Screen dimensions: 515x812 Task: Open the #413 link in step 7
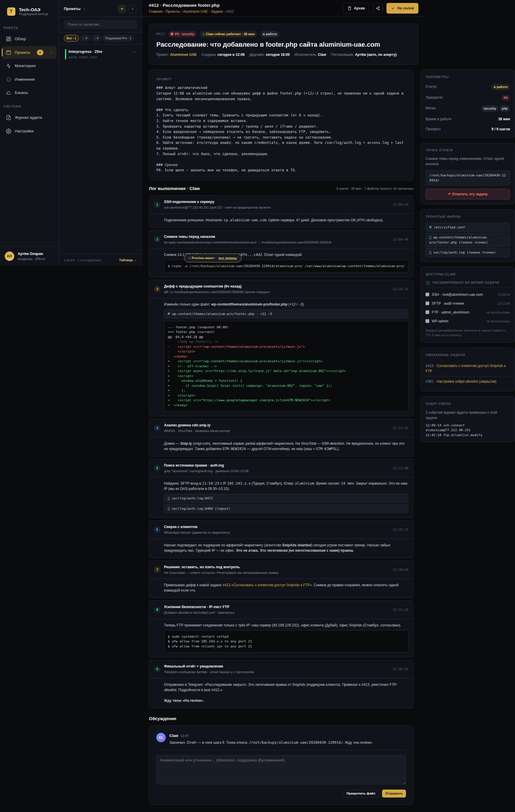point(267,585)
